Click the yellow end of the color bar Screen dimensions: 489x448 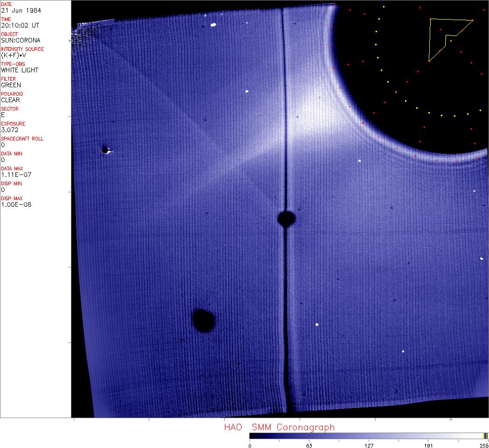(485, 436)
